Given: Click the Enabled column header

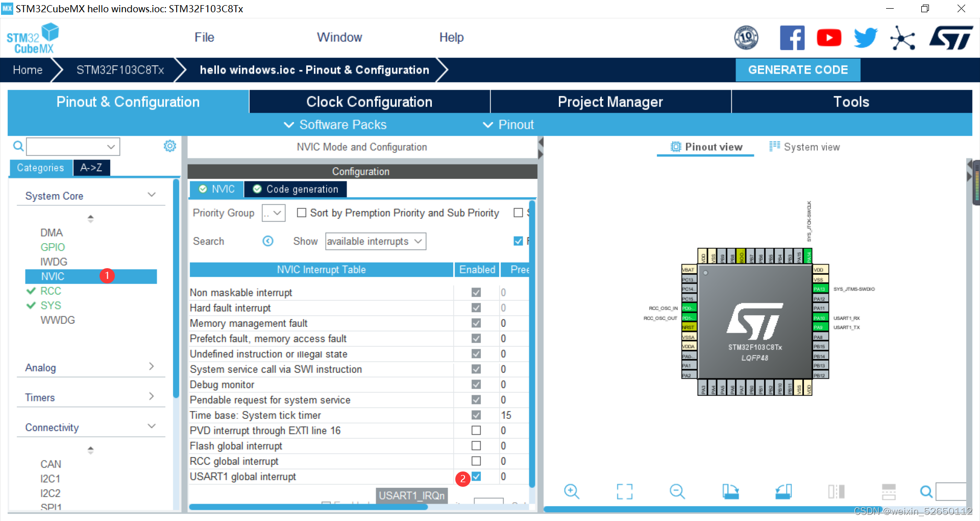Looking at the screenshot, I should 477,270.
